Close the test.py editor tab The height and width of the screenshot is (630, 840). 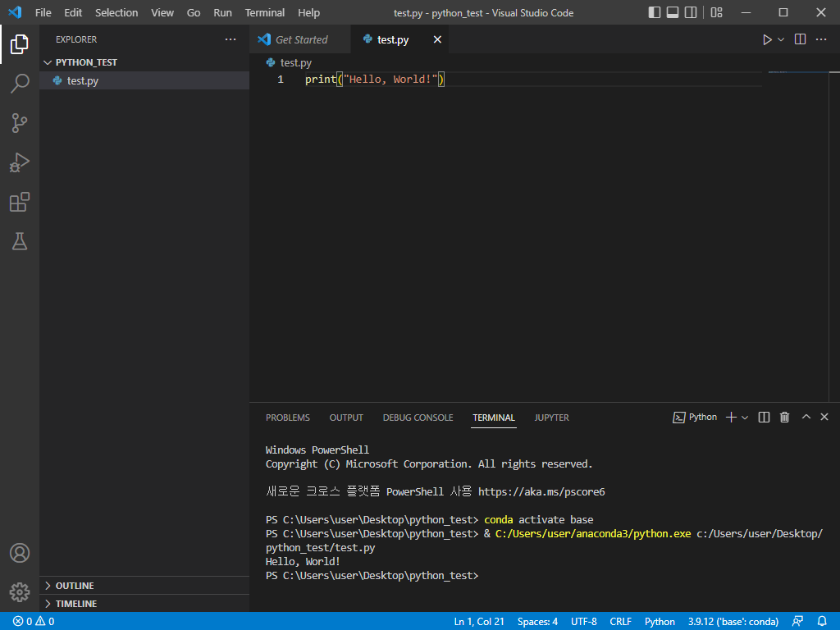(437, 39)
